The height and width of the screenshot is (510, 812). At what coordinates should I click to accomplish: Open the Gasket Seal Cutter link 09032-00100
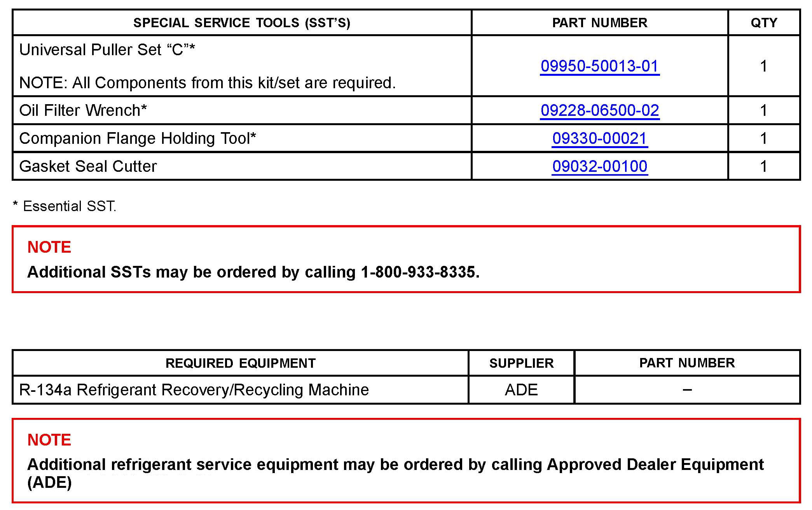coord(599,166)
